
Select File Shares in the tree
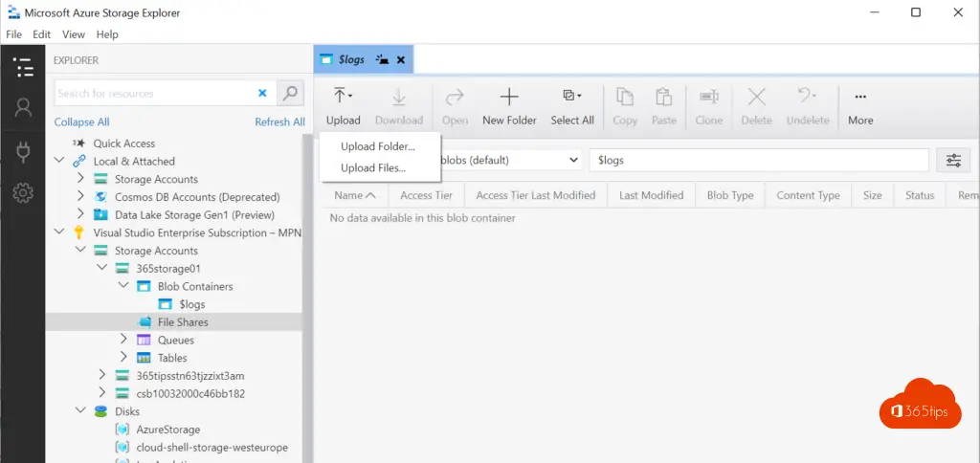tap(183, 322)
